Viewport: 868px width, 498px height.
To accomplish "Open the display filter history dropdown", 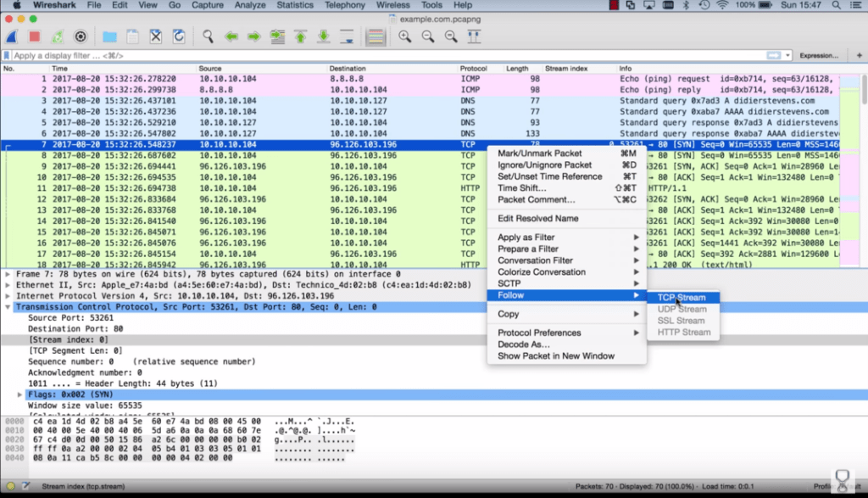I will [788, 55].
